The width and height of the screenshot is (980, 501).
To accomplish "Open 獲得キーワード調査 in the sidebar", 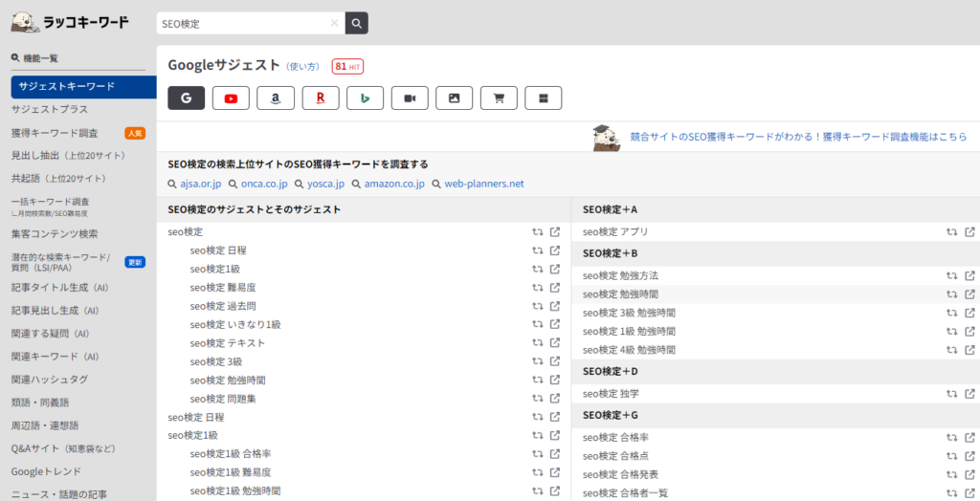I will pos(55,133).
